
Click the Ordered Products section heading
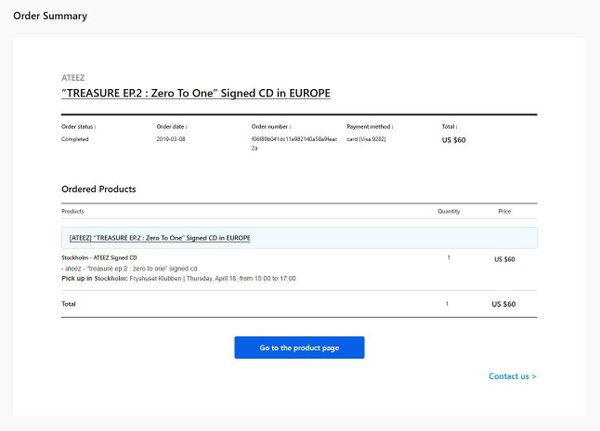(x=99, y=189)
